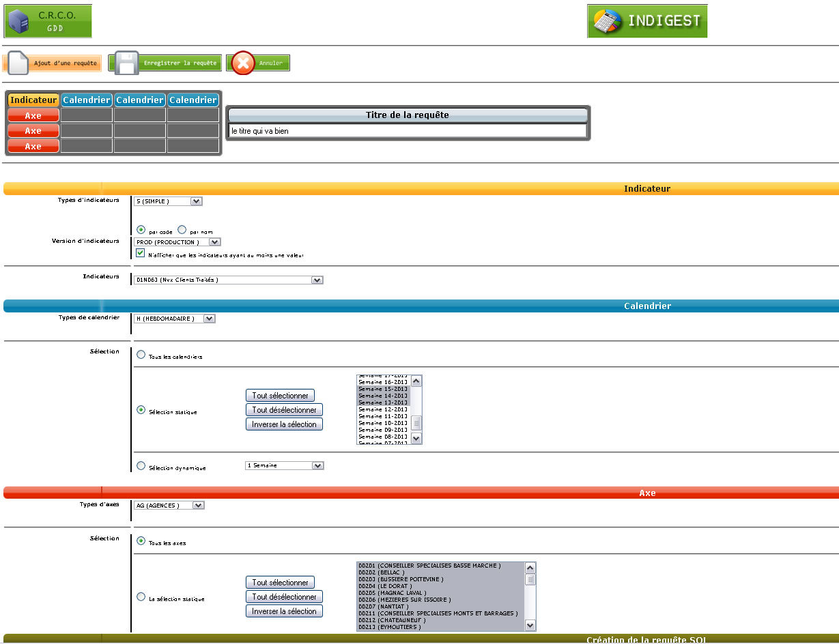Viewport: 839px width, 644px height.
Task: Click Inverser la sélection beside the weeks list
Action: tap(284, 424)
